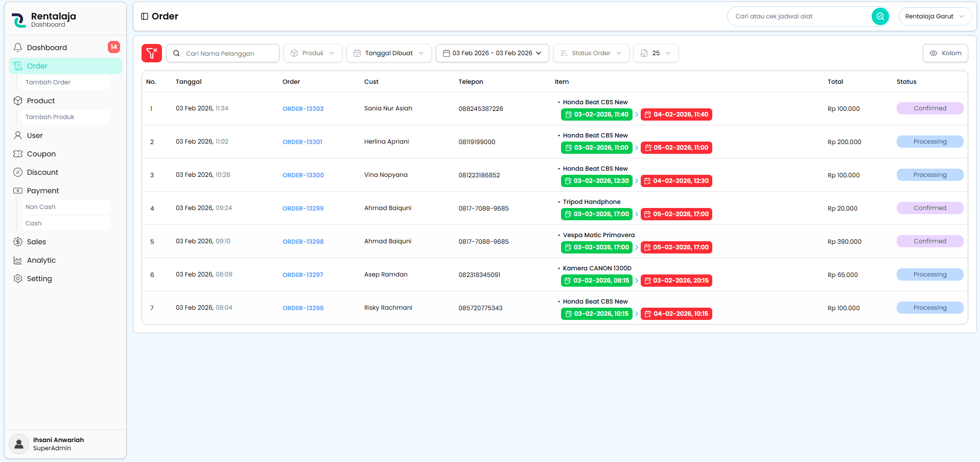Open the Order menu in sidebar
The width and height of the screenshot is (980, 462).
[x=36, y=65]
